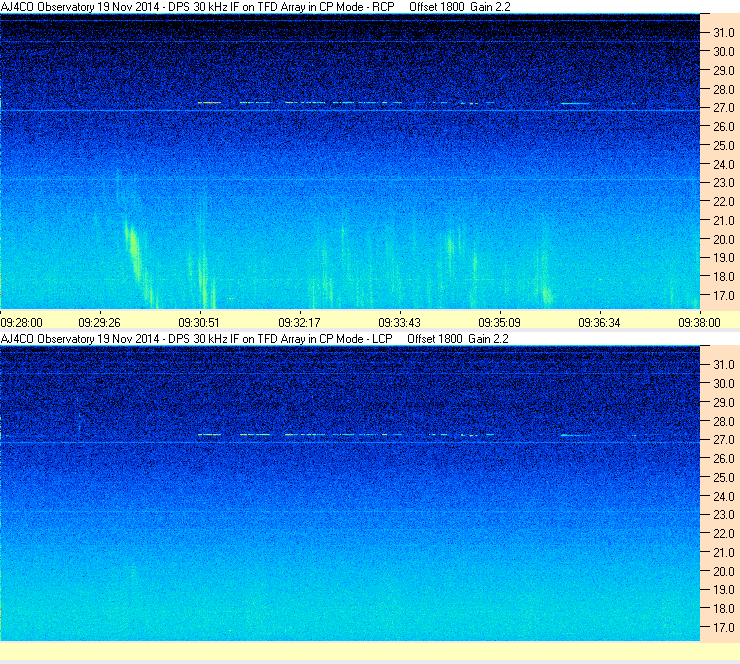740x664 pixels.
Task: Select the 24.0 frequency label on LCP axis
Action: tap(723, 496)
